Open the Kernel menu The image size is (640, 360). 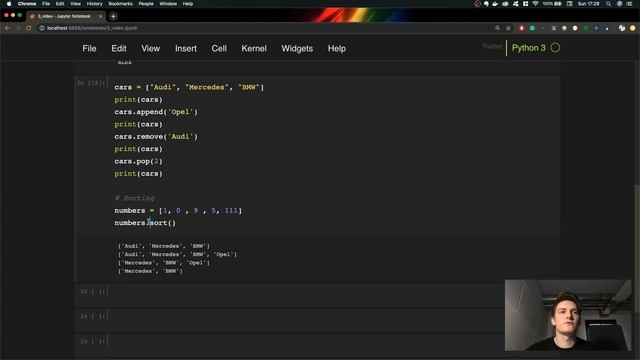(253, 49)
